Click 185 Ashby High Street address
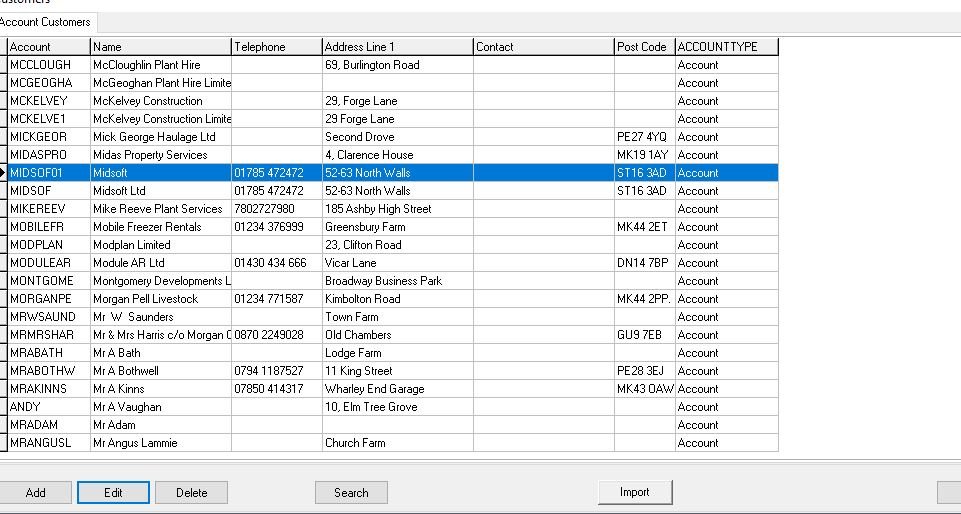Viewport: 961px width, 514px height. point(398,209)
